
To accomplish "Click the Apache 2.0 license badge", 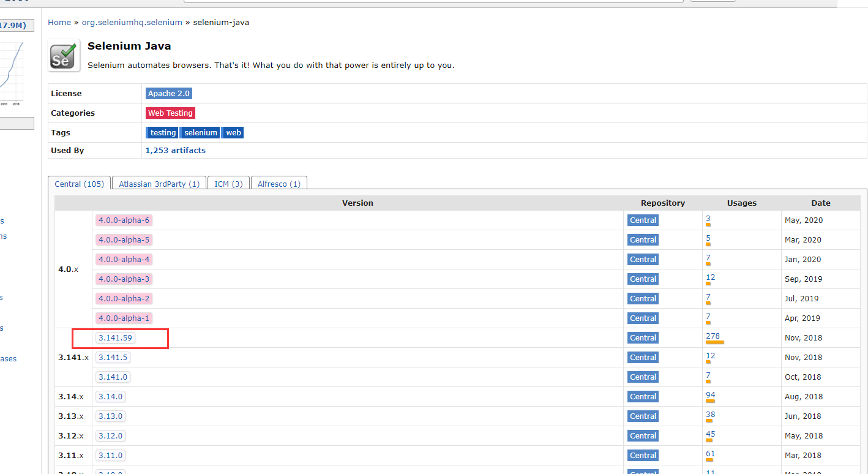I will (x=169, y=94).
